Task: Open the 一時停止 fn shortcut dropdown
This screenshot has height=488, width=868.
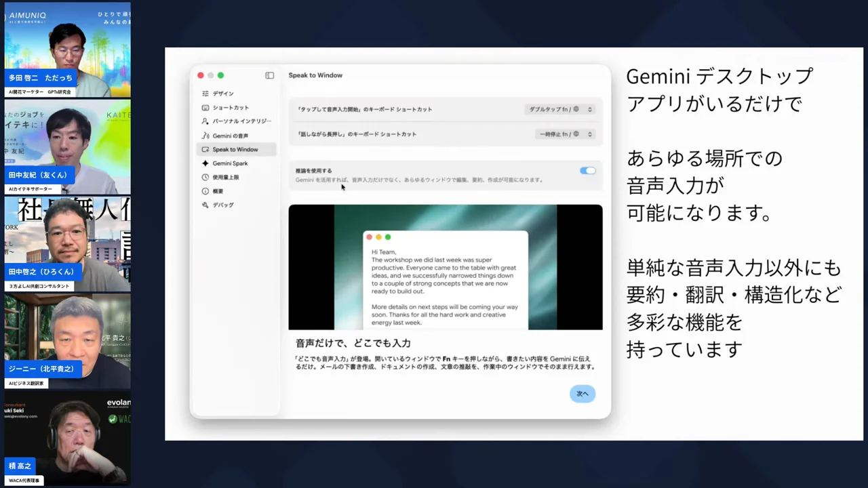Action: click(x=565, y=134)
